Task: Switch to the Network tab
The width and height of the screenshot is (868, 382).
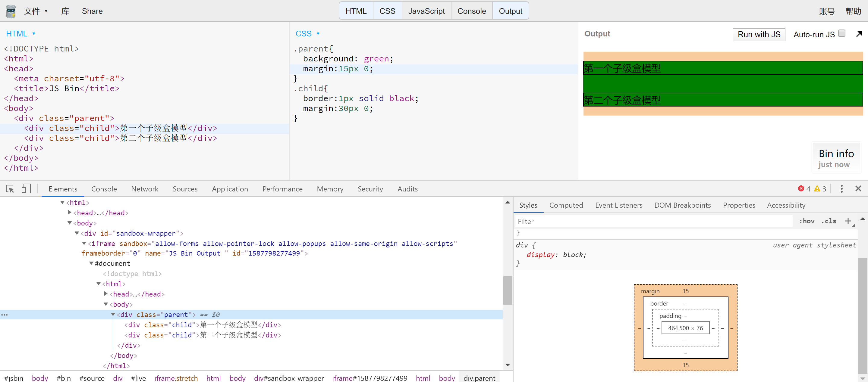Action: point(145,189)
